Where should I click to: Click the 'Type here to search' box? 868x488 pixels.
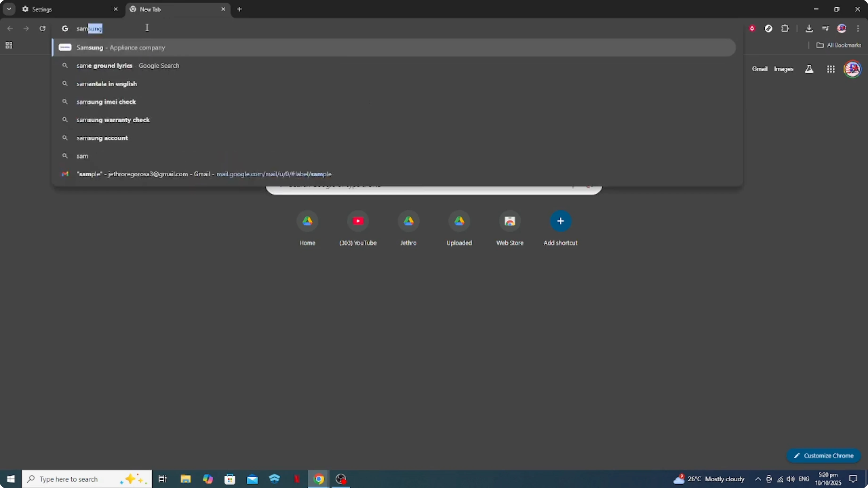(x=87, y=479)
